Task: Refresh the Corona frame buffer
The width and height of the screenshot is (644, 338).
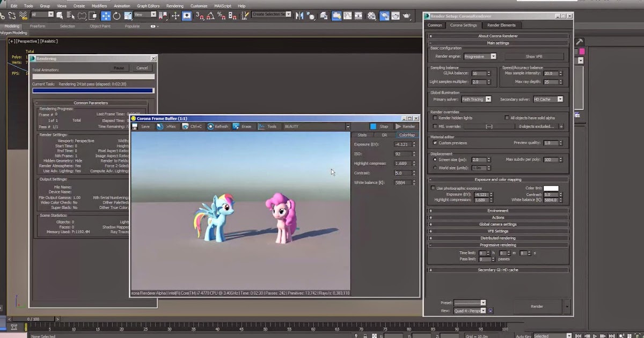Action: 218,127
